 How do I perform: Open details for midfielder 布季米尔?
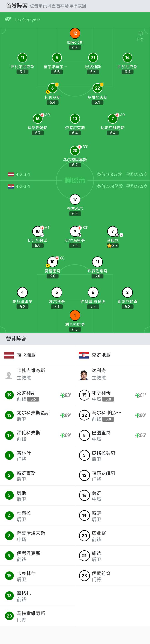(x=75, y=200)
